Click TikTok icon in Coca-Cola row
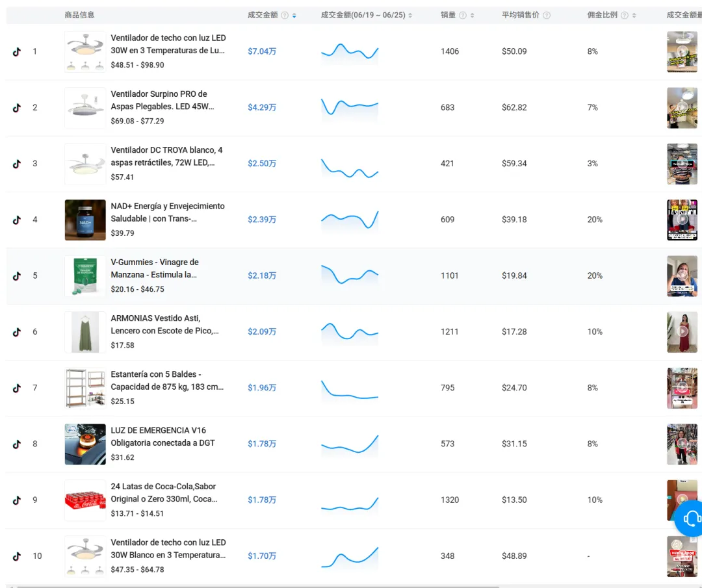The height and width of the screenshot is (588, 702). pos(17,500)
